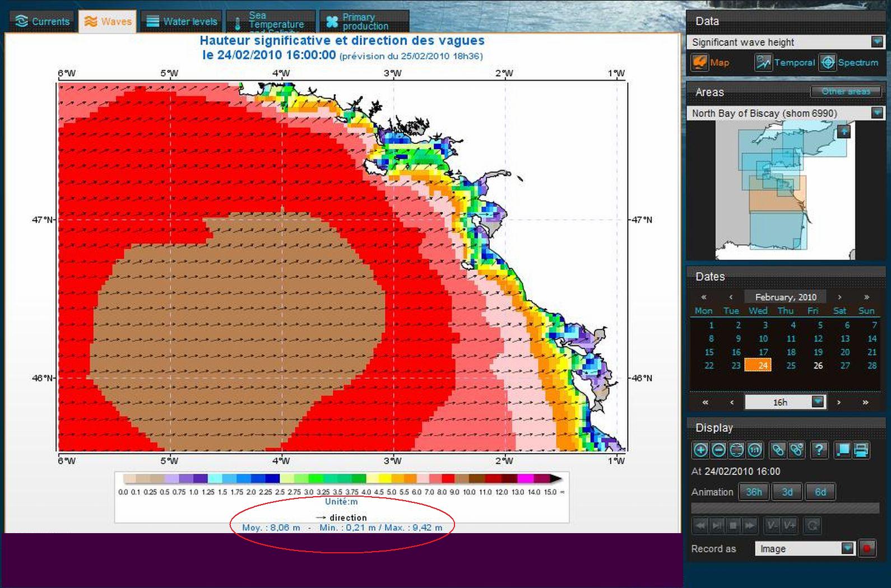Select the Map view mode
The width and height of the screenshot is (891, 588).
click(711, 62)
